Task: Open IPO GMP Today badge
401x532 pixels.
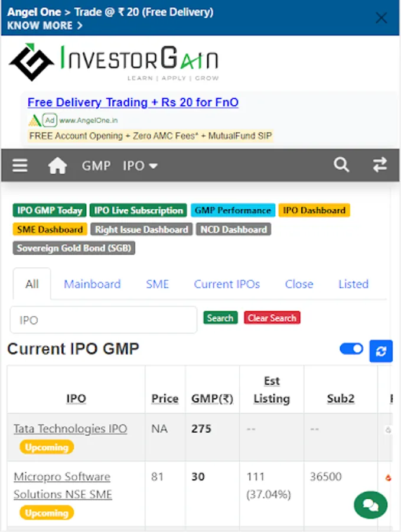Action: (50, 210)
